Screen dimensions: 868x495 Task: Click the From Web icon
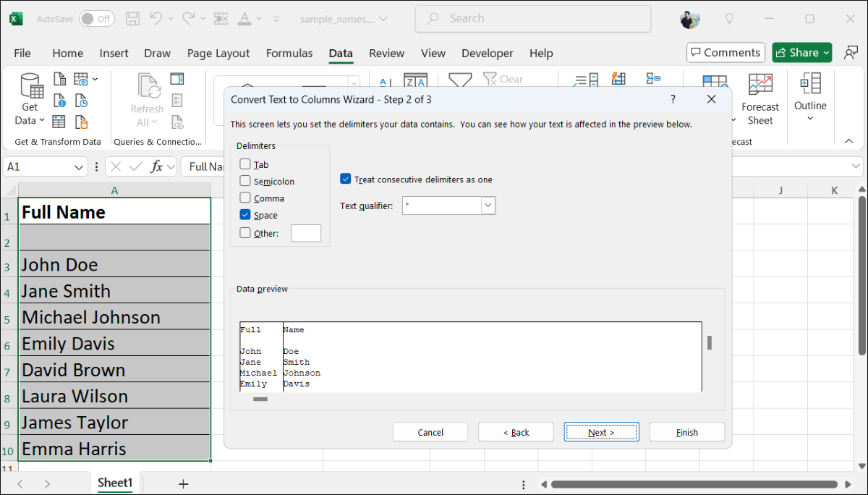point(59,100)
